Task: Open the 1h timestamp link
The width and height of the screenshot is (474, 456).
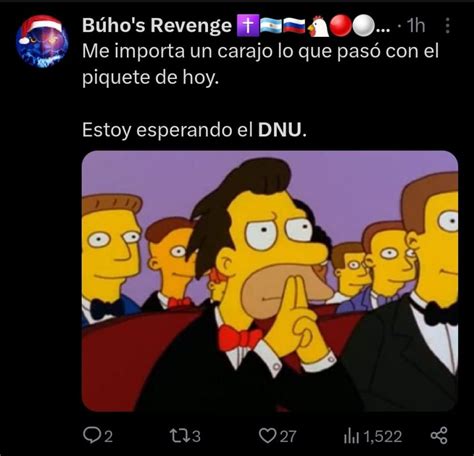Action: coord(417,26)
